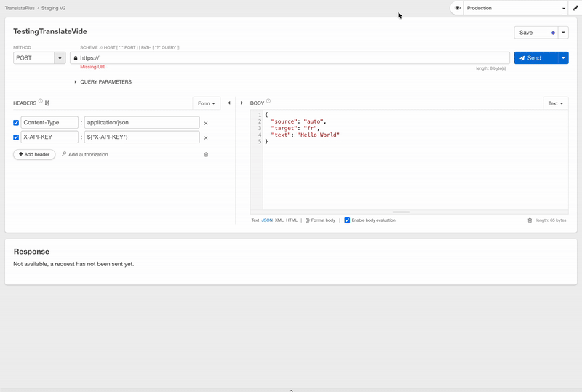
Task: Collapse body panel with right arrow
Action: point(242,103)
